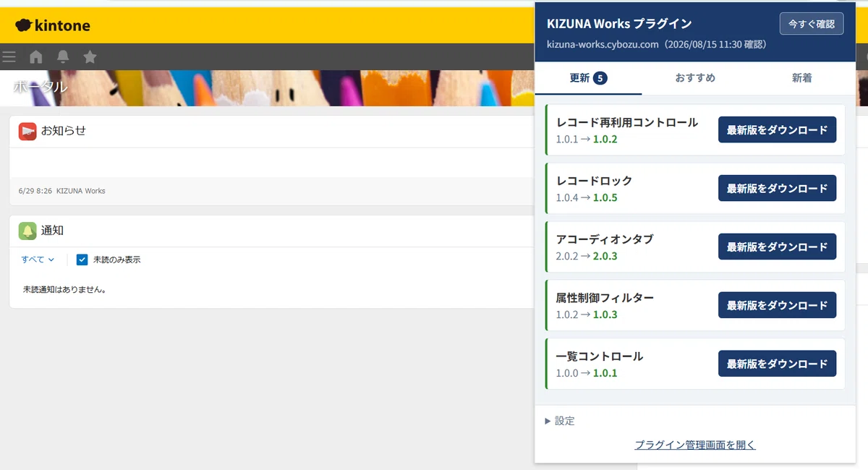
Task: Download latest アコーディオンタブ plugin
Action: [x=777, y=247]
